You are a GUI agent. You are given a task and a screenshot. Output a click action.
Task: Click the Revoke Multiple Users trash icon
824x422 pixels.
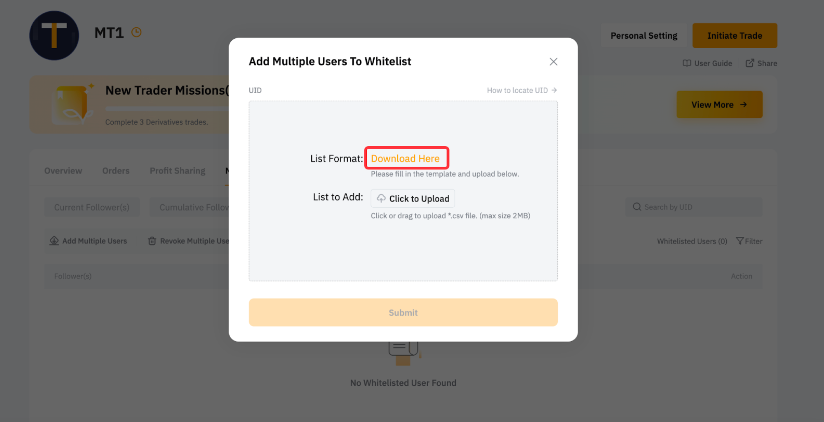(x=152, y=241)
